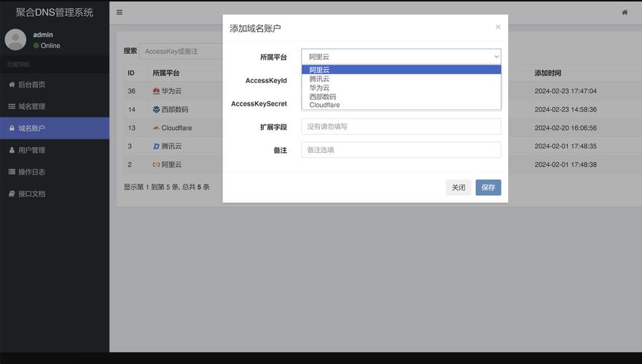Expand the 所属平台 dropdown
Screen dimensions: 642x364
[401, 57]
